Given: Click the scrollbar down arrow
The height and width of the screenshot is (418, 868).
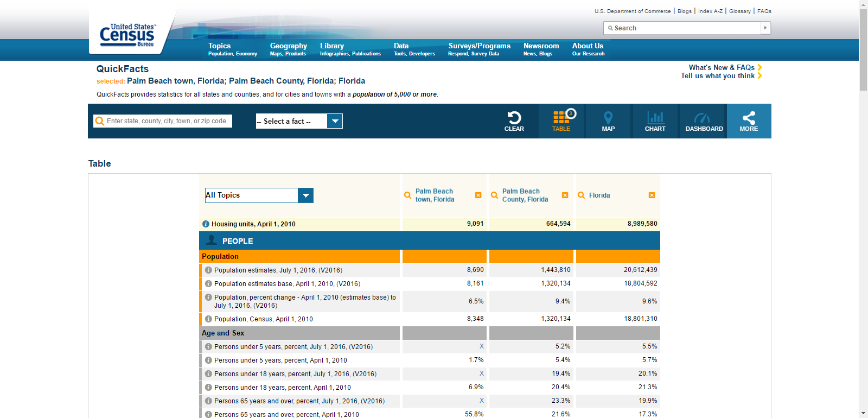Looking at the screenshot, I should (863, 413).
